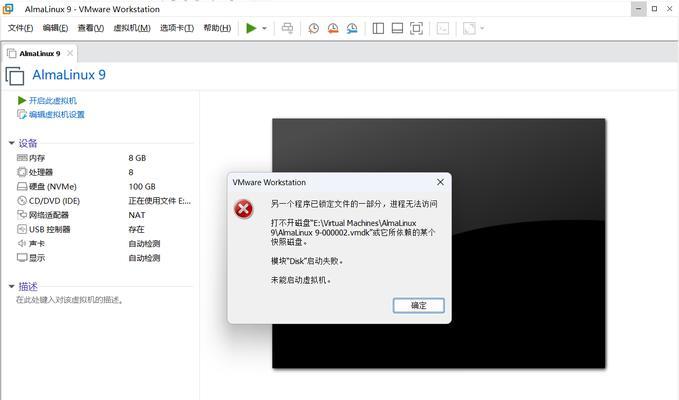Close the VMware Workstation error dialog
679x400 pixels.
click(x=440, y=182)
